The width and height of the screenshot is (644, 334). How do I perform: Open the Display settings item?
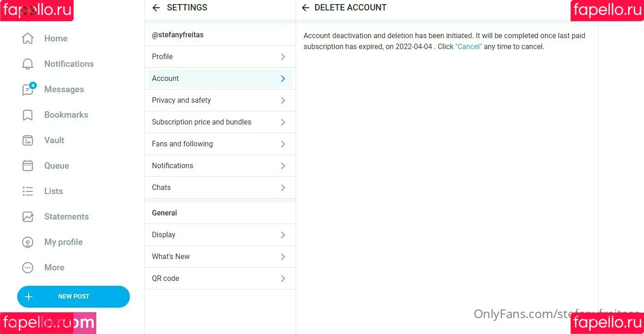point(220,235)
